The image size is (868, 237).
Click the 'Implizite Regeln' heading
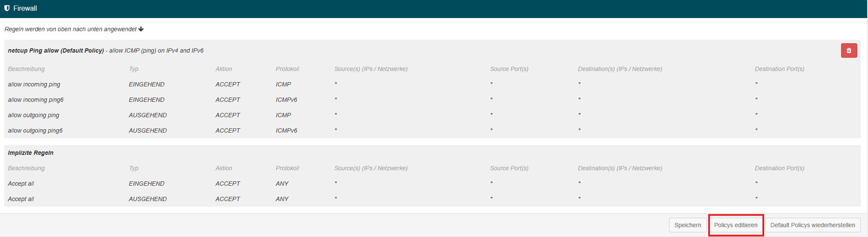(x=31, y=153)
